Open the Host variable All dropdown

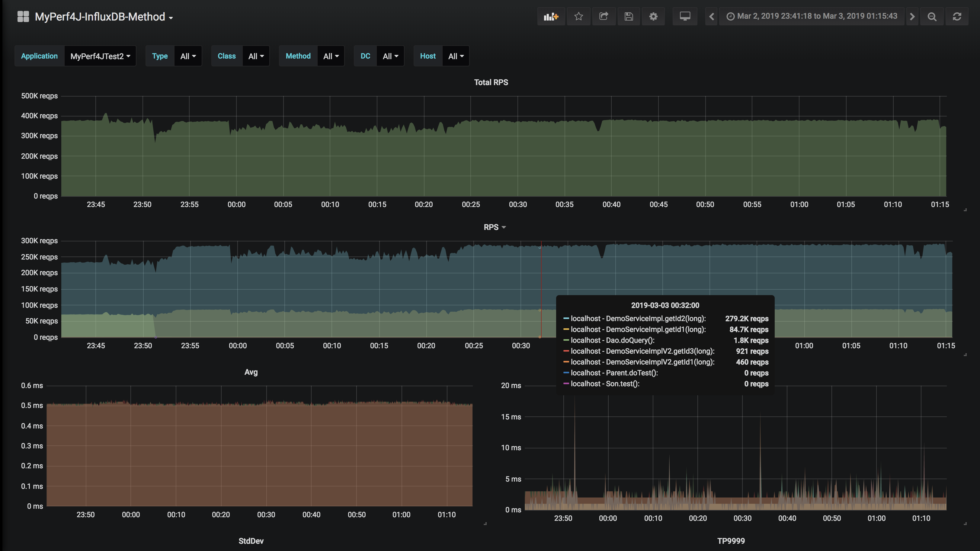[x=456, y=56]
